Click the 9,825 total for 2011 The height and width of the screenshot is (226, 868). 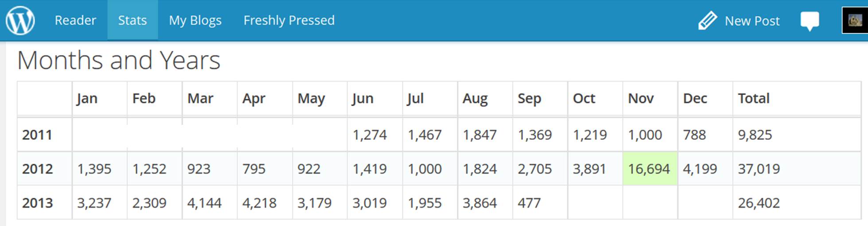click(x=755, y=135)
